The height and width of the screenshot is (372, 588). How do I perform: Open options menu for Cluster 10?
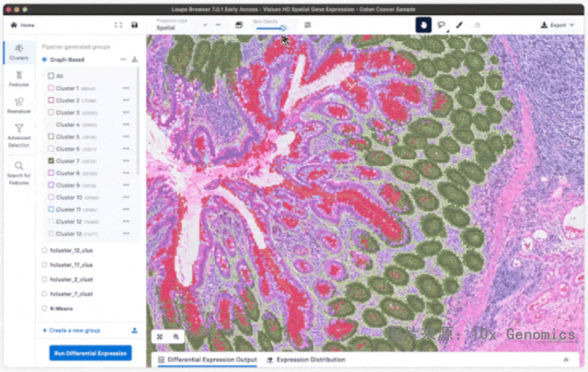(x=126, y=197)
